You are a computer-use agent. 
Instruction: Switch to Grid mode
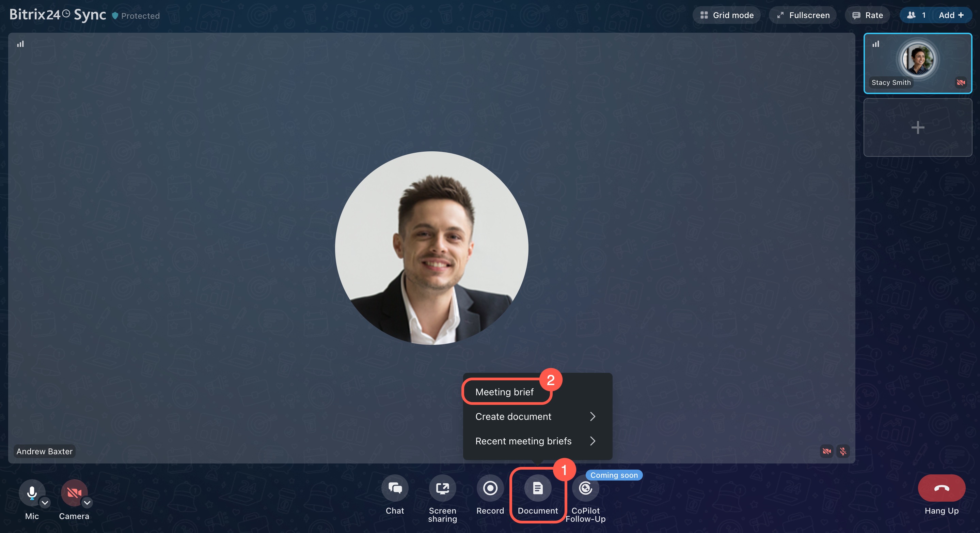[726, 15]
